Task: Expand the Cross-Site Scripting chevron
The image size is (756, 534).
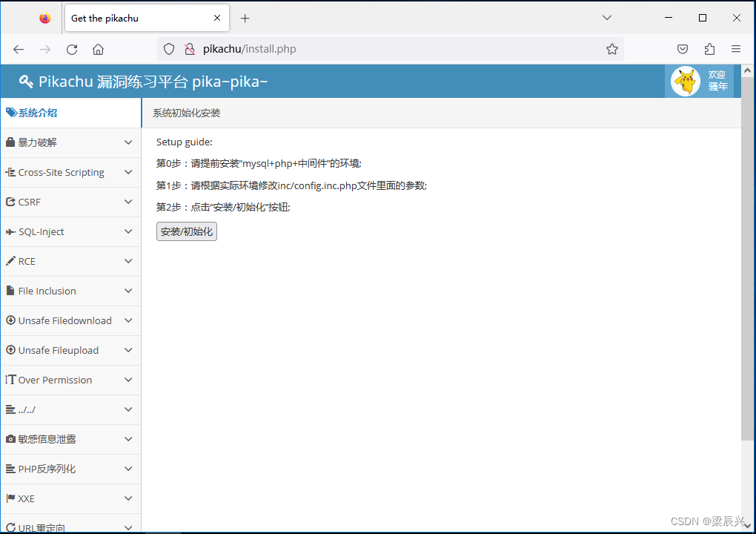Action: tap(128, 172)
